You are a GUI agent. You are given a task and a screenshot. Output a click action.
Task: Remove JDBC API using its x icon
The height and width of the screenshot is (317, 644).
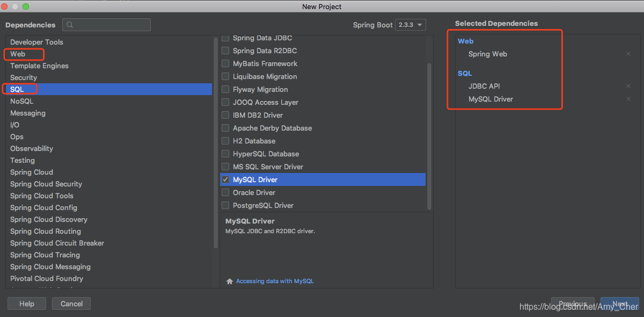(628, 86)
